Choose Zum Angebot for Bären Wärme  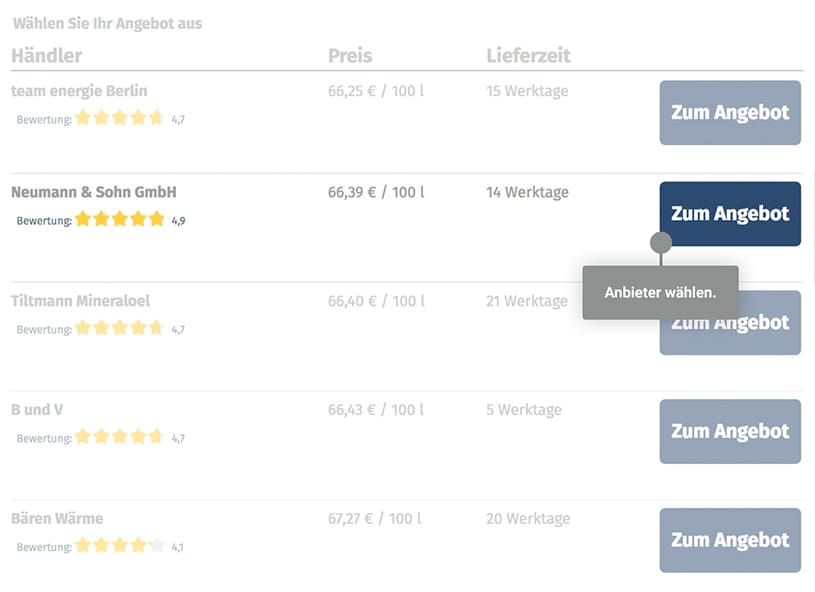click(x=730, y=540)
